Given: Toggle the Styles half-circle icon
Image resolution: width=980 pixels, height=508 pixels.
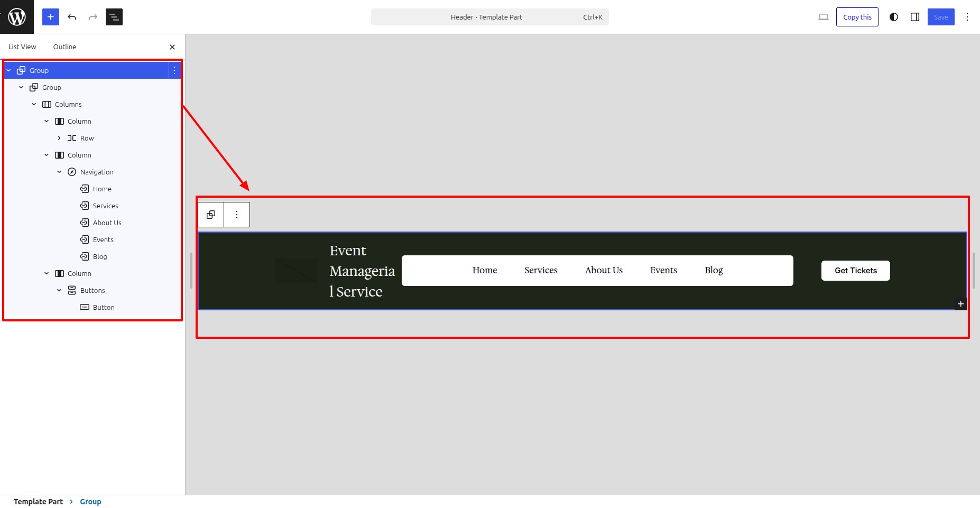Looking at the screenshot, I should 894,17.
